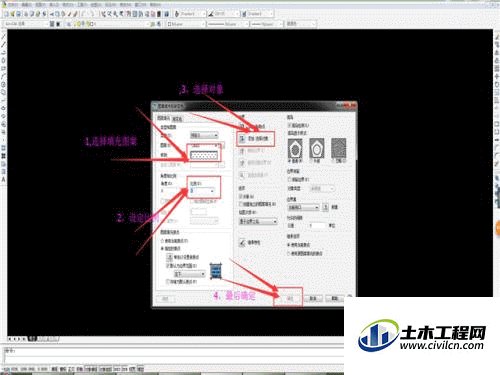The image size is (500, 375).
Task: Open the Boundary set 'Current viewport' dropdown
Action: point(303,207)
